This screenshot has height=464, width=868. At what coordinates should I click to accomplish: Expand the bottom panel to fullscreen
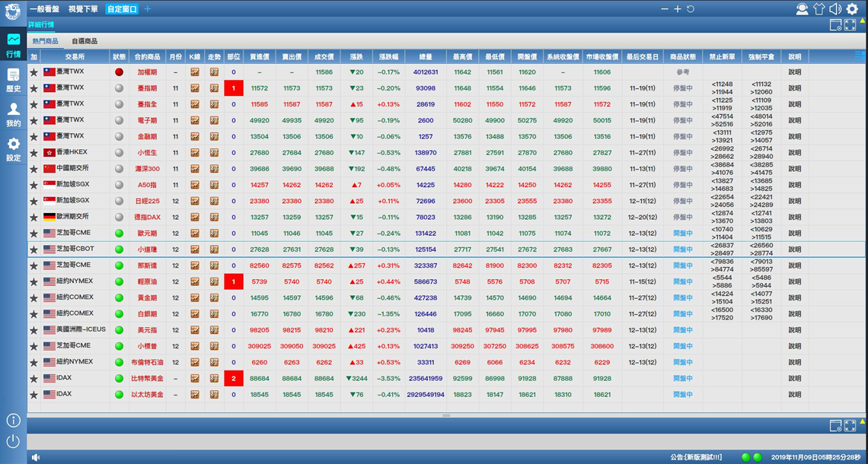point(850,425)
